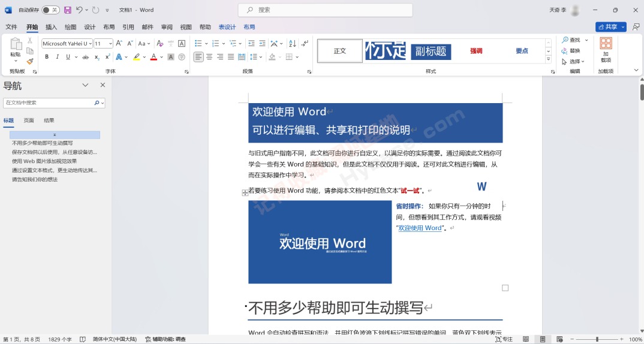Switch to 页面 (Pages) tab in navigation pane
This screenshot has height=344, width=644.
click(x=29, y=120)
